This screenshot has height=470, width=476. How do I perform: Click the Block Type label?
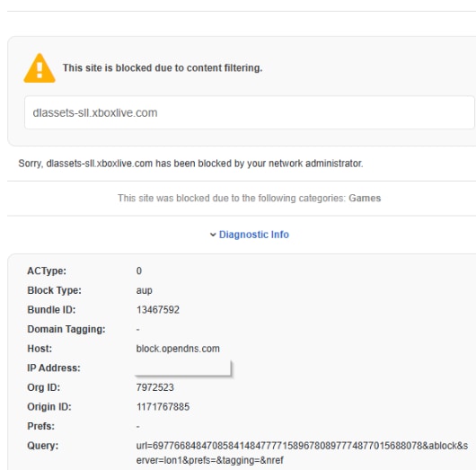(x=55, y=290)
